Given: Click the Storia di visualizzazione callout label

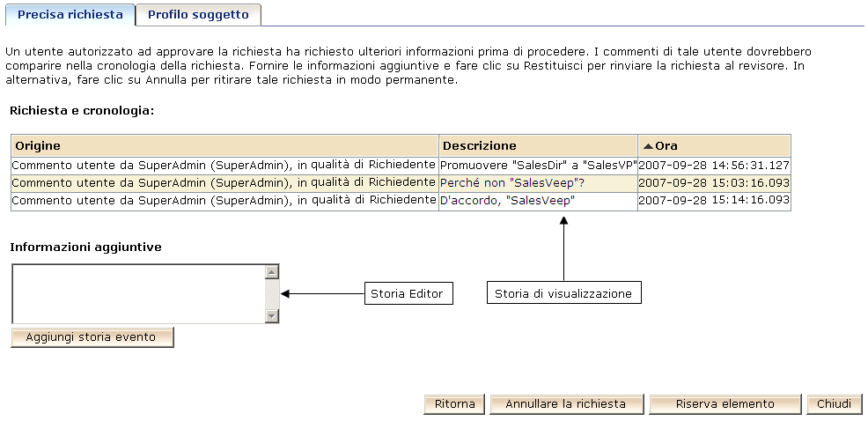Looking at the screenshot, I should click(563, 293).
